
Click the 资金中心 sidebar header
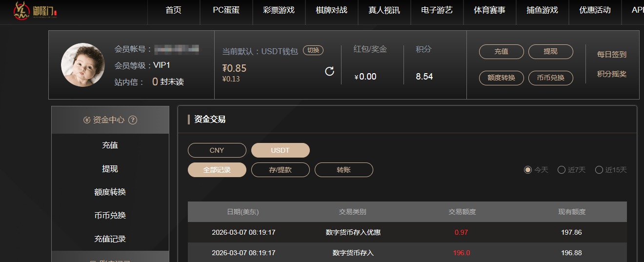click(x=110, y=120)
